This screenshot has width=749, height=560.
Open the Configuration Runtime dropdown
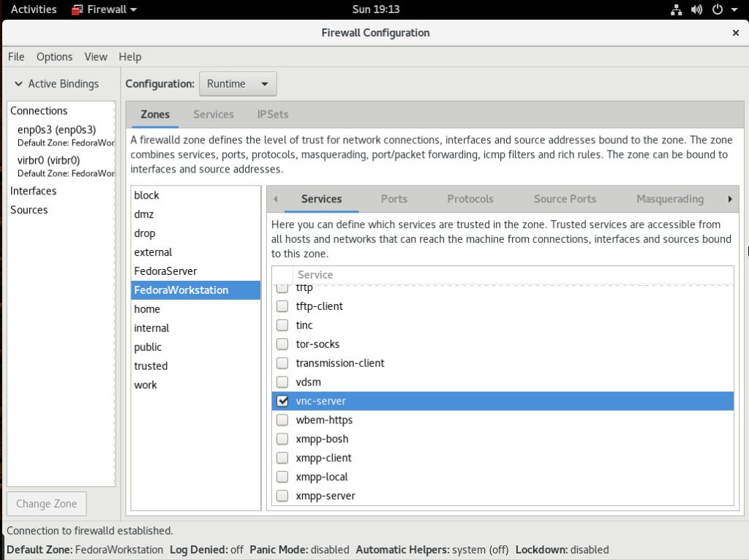point(238,84)
